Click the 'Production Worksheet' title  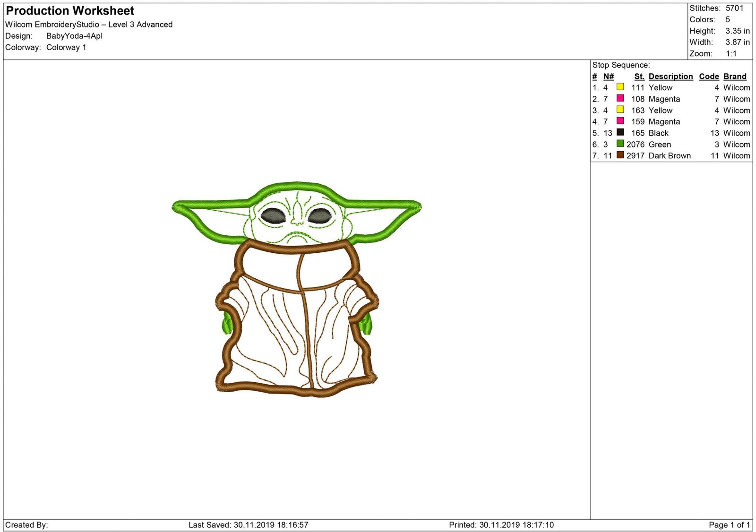pos(70,11)
